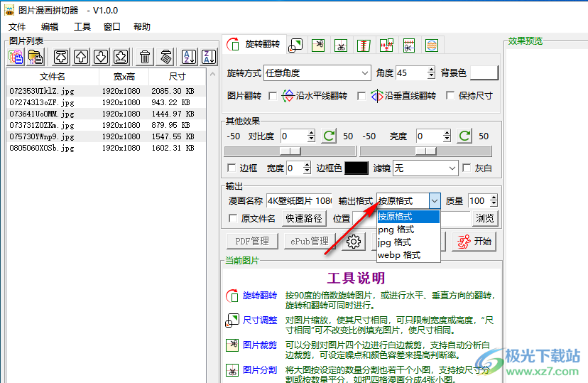Click the ePub管理 button
Image resolution: width=588 pixels, height=383 pixels.
[310, 241]
